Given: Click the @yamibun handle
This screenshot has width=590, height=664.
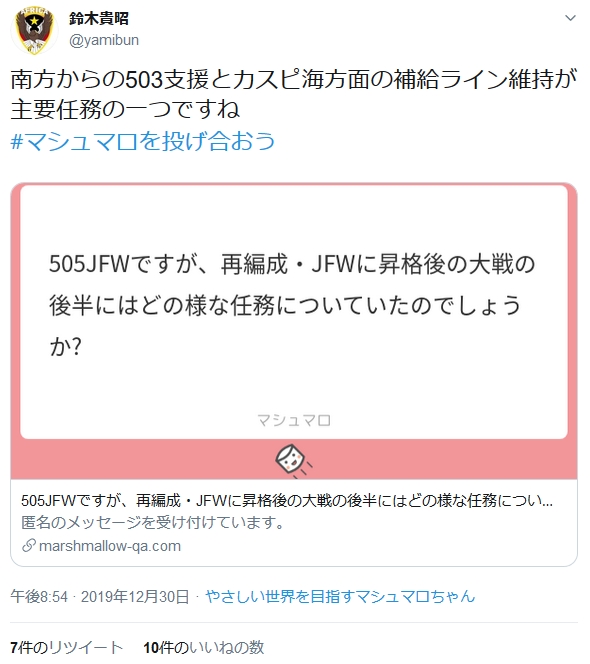Looking at the screenshot, I should coord(104,40).
